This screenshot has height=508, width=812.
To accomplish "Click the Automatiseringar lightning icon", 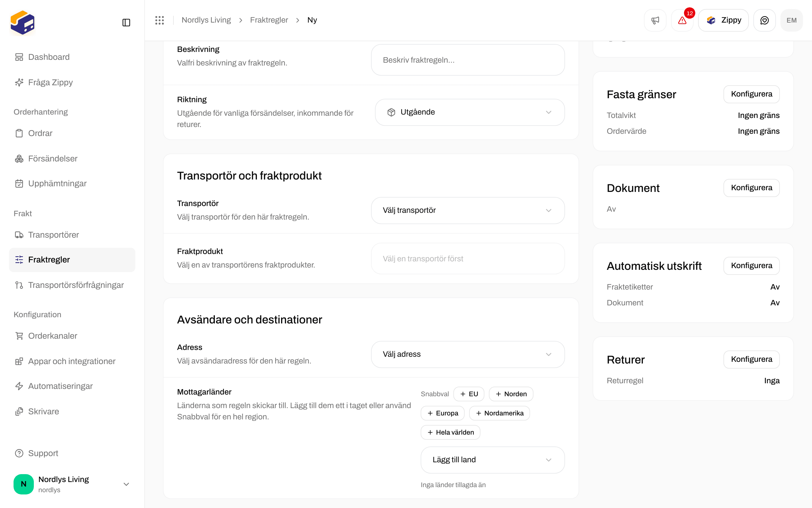I will [19, 386].
